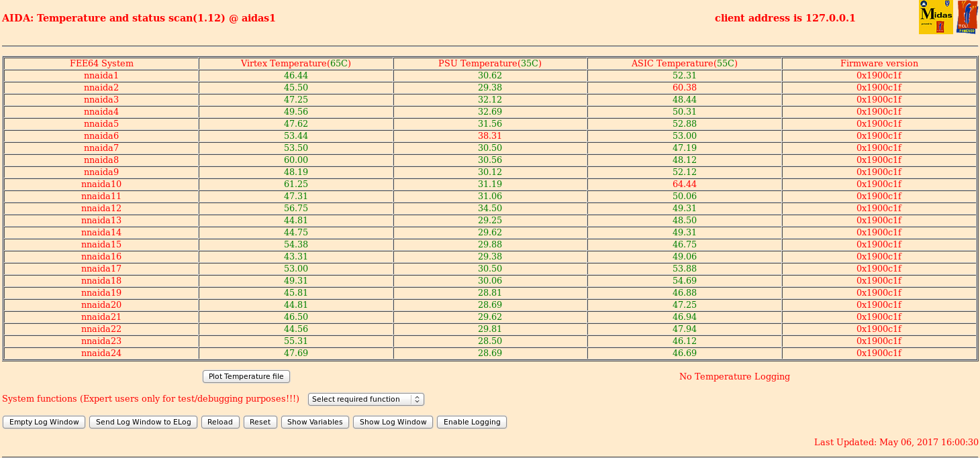The image size is (980, 458).
Task: Click the Midas logo icon
Action: click(x=935, y=17)
